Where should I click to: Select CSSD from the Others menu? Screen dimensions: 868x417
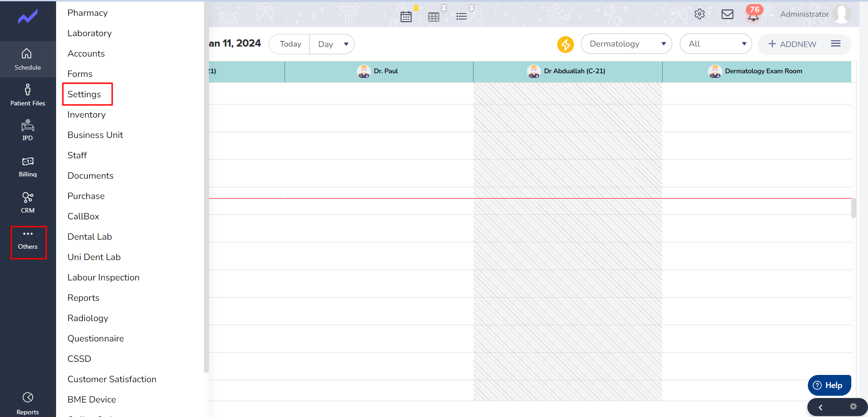(79, 359)
